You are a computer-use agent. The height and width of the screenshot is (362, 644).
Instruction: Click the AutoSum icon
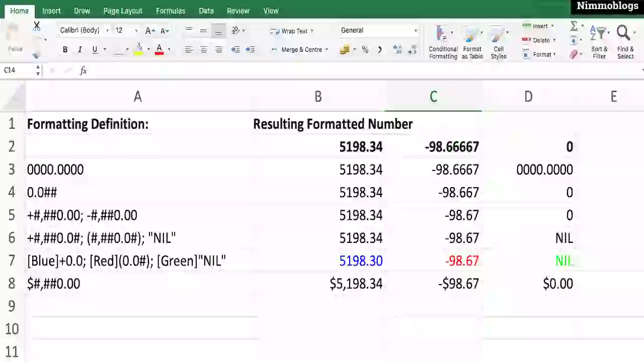tap(574, 26)
